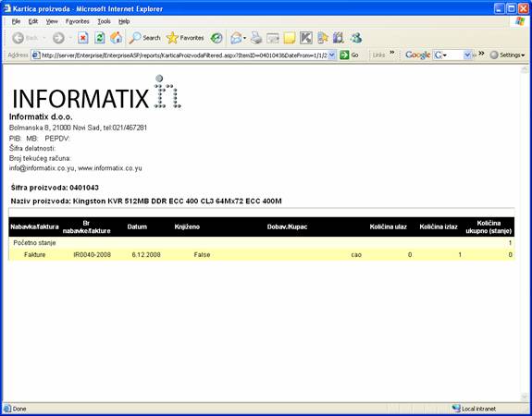Open the Favorites menu

pyautogui.click(x=78, y=21)
